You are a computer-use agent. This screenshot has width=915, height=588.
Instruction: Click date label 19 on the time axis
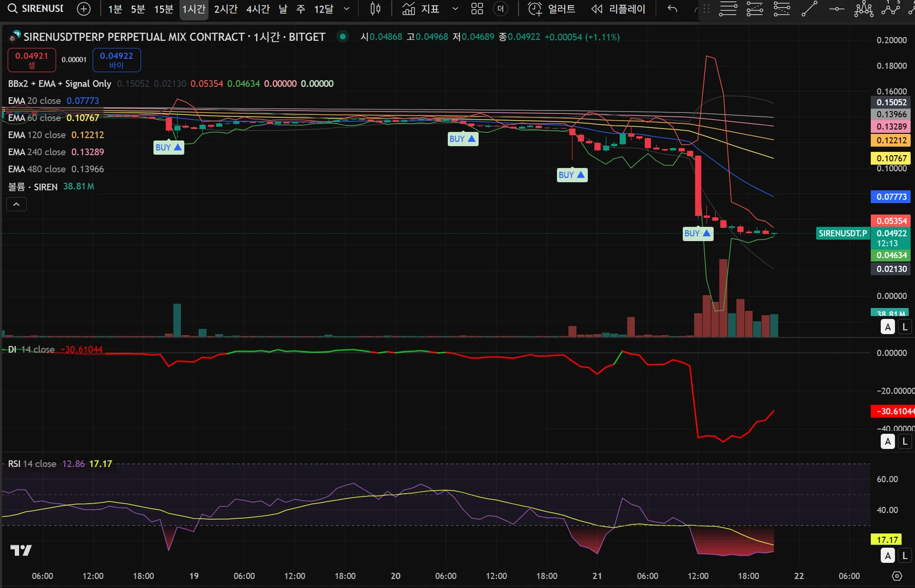tap(194, 576)
